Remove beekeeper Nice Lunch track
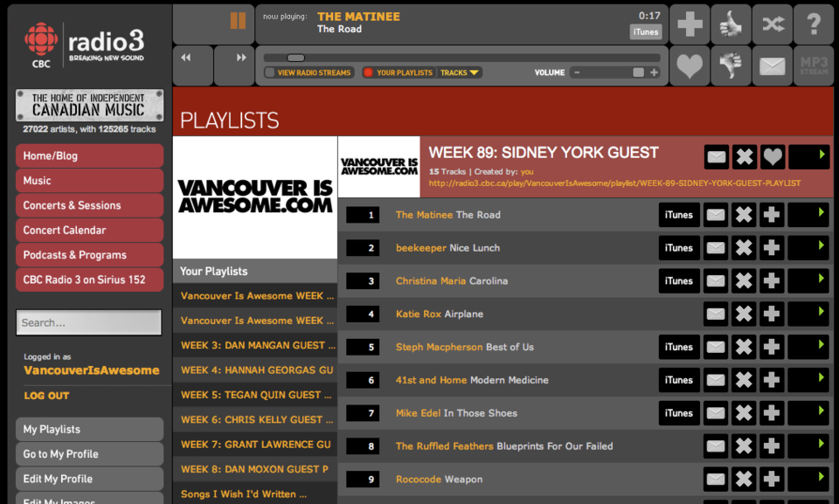 [743, 248]
